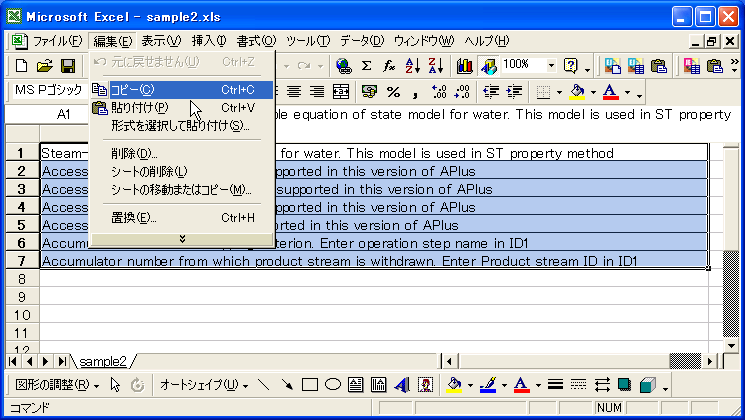Open the formatting toolbar Font Color dropdown arrow
The height and width of the screenshot is (420, 745).
pos(627,92)
